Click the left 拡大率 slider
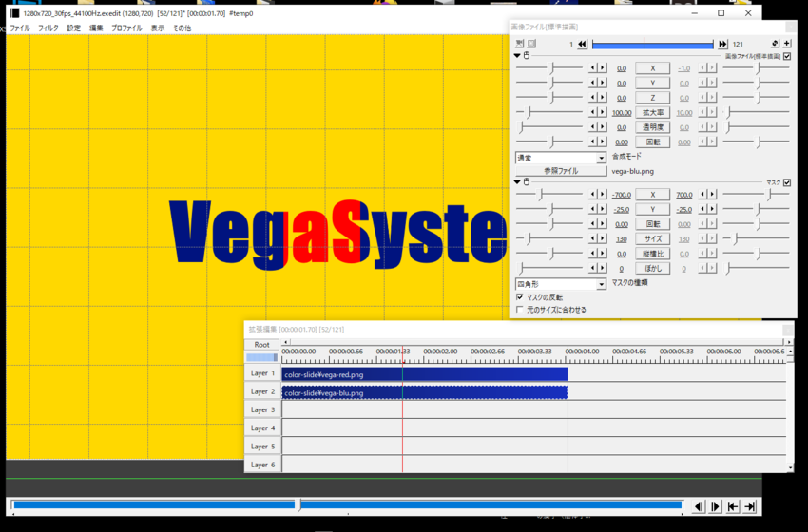 (x=548, y=112)
